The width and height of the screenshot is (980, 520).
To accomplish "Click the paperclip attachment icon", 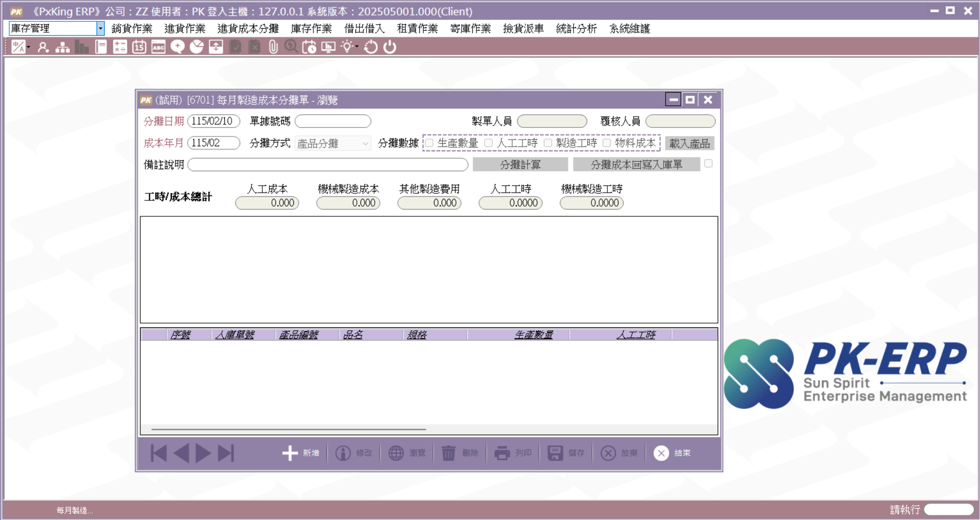I will [274, 47].
